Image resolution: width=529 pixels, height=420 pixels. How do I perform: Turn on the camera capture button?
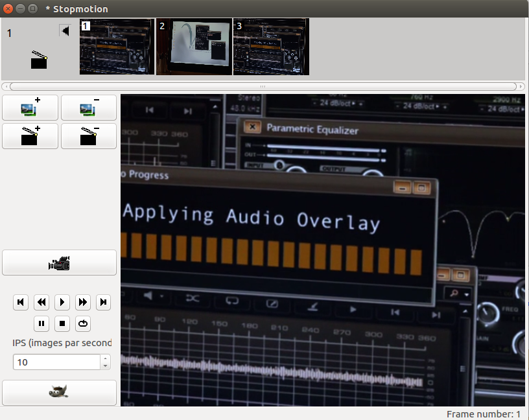tap(60, 262)
